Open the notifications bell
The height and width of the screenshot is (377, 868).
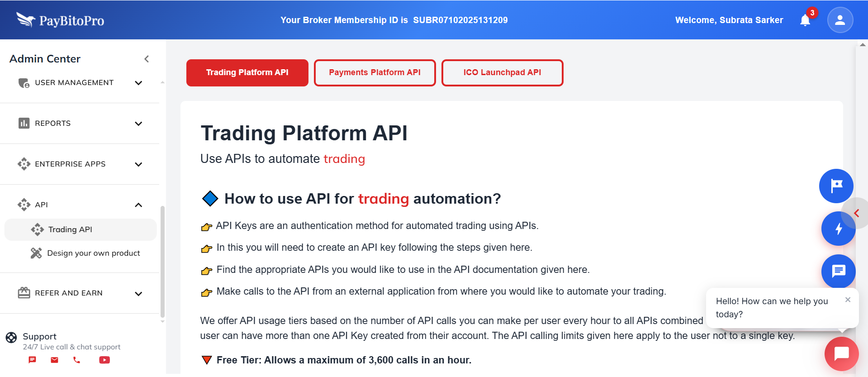point(805,20)
